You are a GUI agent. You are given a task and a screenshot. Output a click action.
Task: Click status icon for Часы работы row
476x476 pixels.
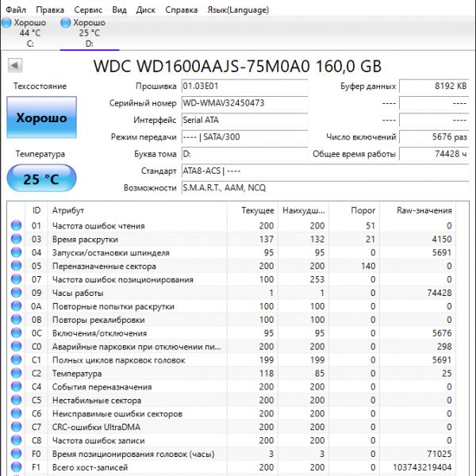tap(17, 293)
